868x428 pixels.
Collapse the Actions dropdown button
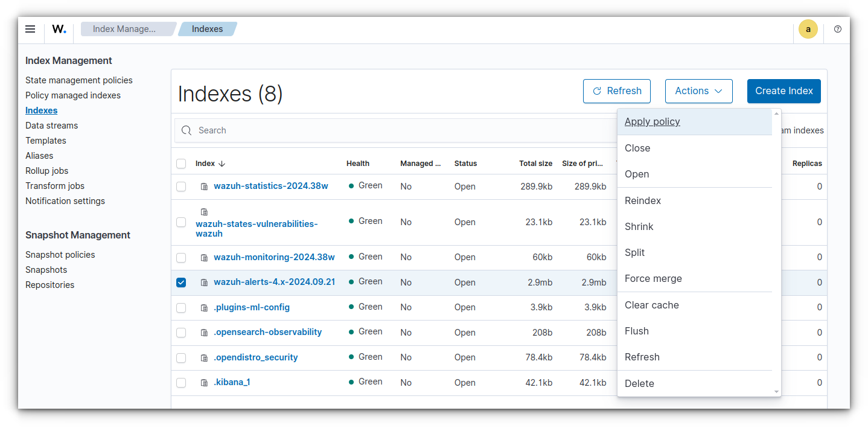698,91
